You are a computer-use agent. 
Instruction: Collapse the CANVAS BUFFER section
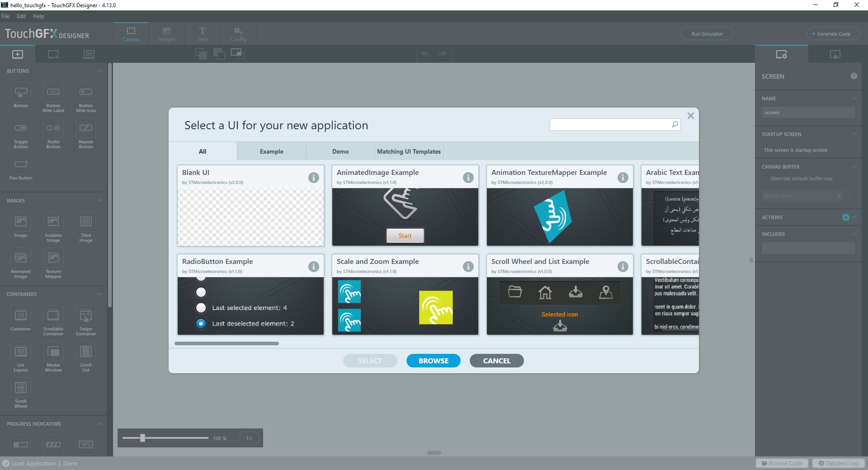point(854,167)
